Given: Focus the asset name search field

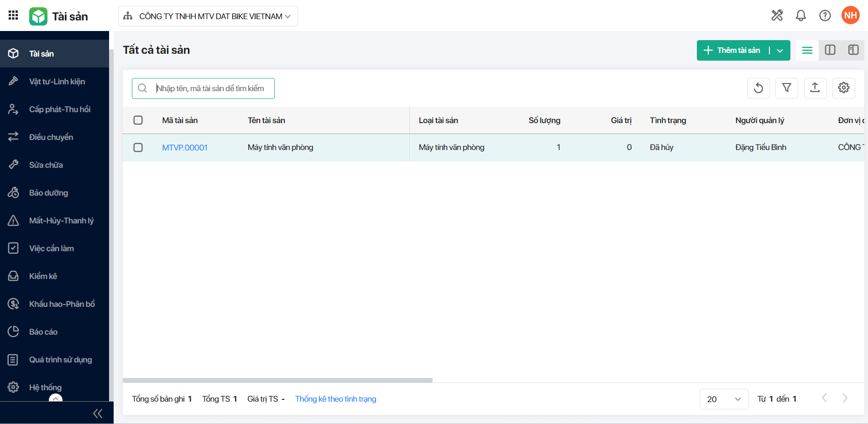Looking at the screenshot, I should pyautogui.click(x=210, y=88).
